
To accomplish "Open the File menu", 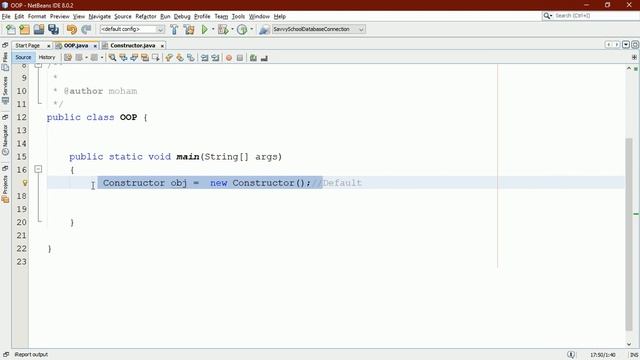I will click(x=6, y=16).
